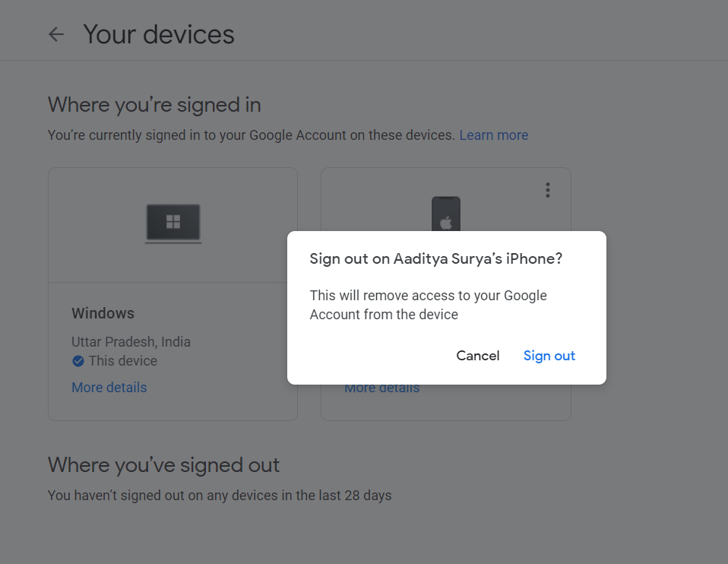Click the Where you've signed out heading

pos(163,465)
